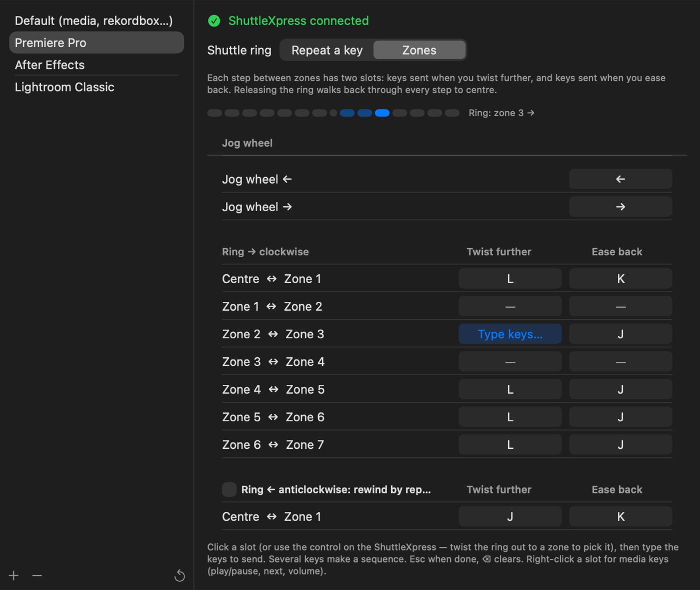700x590 pixels.
Task: Edit Zone 4 to Zone 5 Ease back slot
Action: (620, 389)
